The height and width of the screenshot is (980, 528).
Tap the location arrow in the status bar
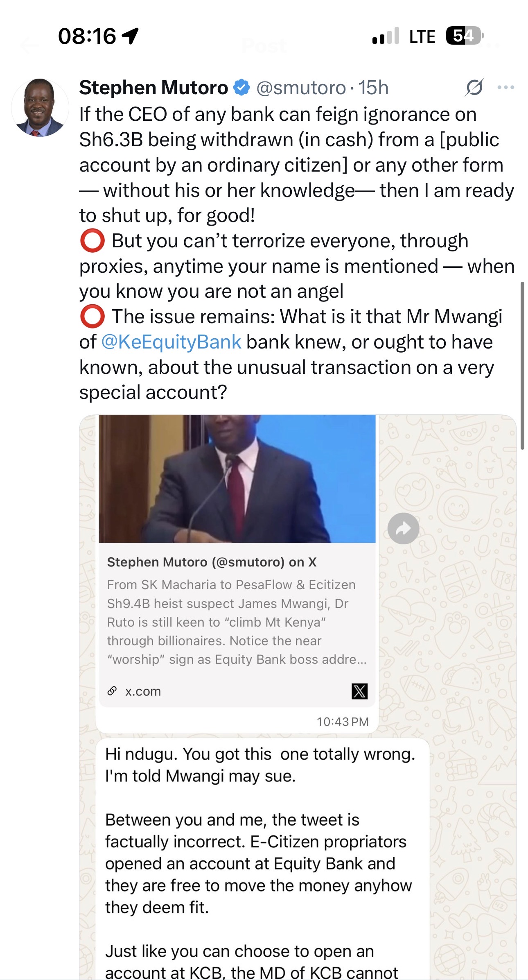click(x=131, y=36)
